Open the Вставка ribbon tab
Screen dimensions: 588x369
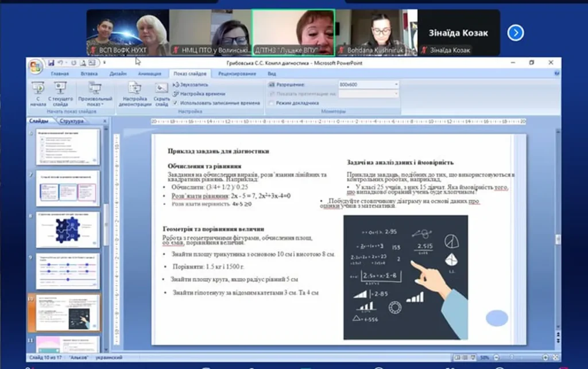coord(89,74)
